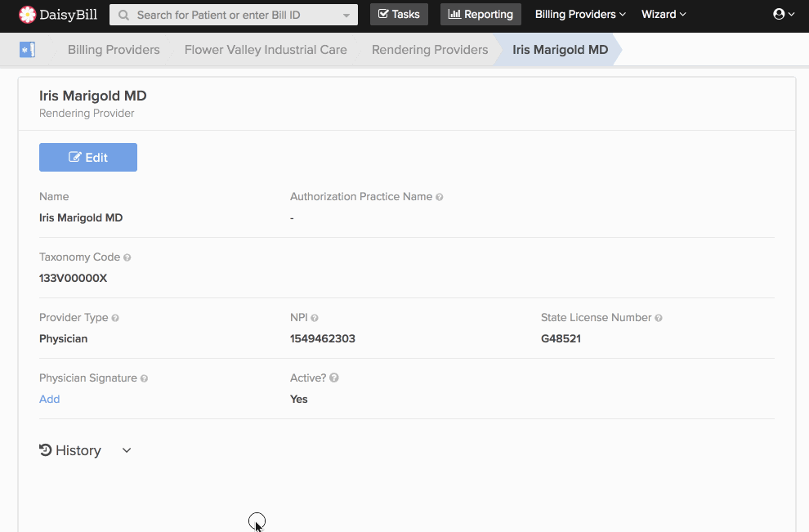The height and width of the screenshot is (532, 809).
Task: Click the Tasks checklist icon
Action: 385,14
